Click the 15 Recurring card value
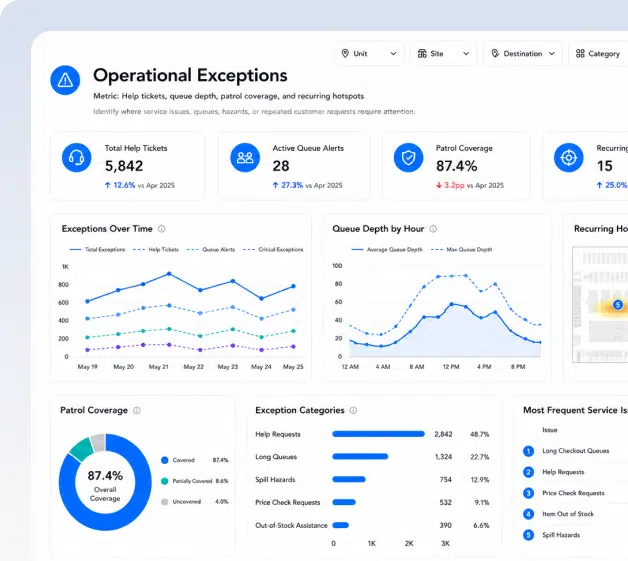This screenshot has width=628, height=561. point(604,166)
